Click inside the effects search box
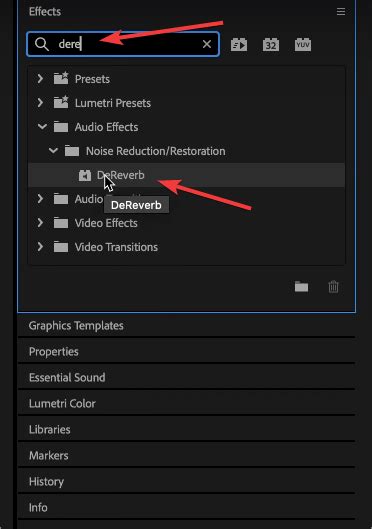372x529 pixels. click(x=128, y=44)
